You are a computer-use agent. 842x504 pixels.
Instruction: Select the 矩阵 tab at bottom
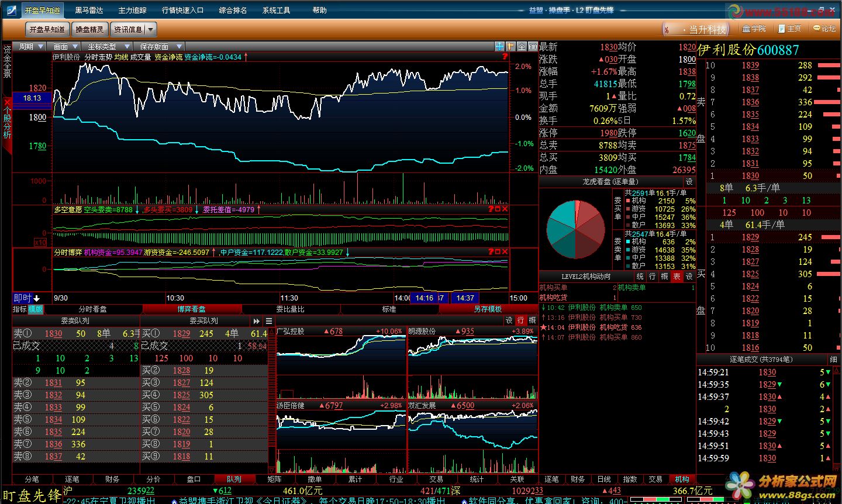tap(274, 479)
